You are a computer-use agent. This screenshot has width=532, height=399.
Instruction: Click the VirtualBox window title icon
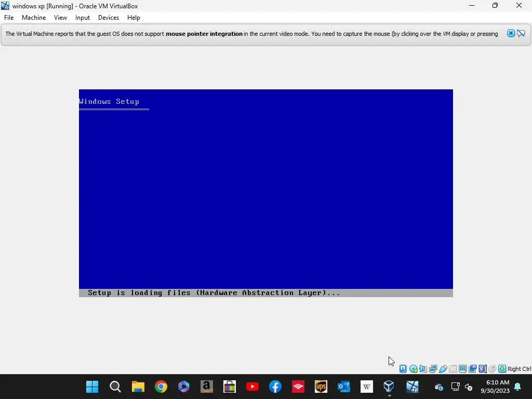point(5,6)
